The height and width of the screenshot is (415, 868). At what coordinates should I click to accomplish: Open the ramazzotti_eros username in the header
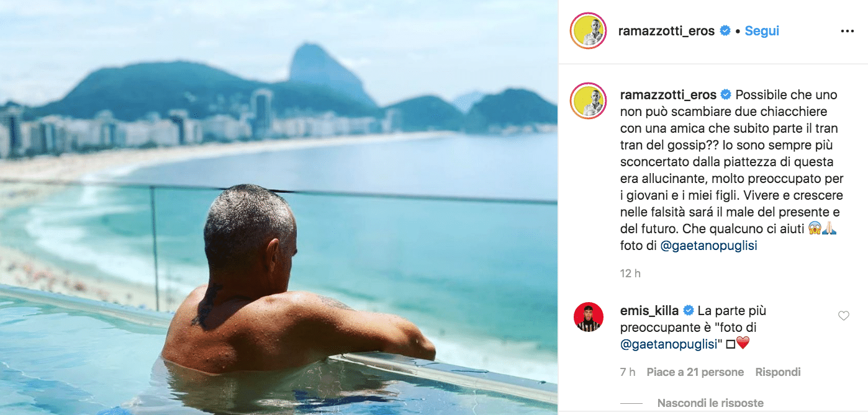(666, 31)
